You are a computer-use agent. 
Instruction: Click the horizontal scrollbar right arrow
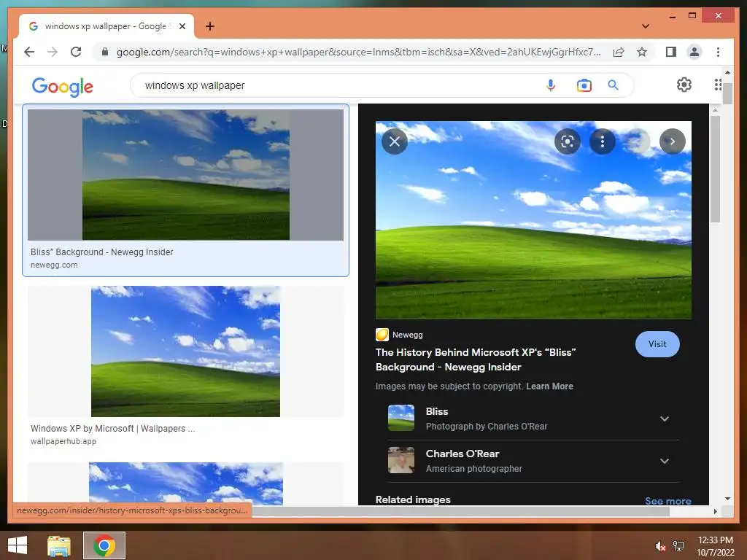coord(715,511)
